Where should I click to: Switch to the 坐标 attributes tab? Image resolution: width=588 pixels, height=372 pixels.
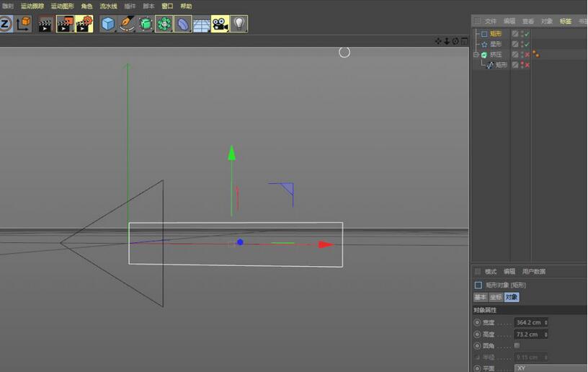point(496,297)
